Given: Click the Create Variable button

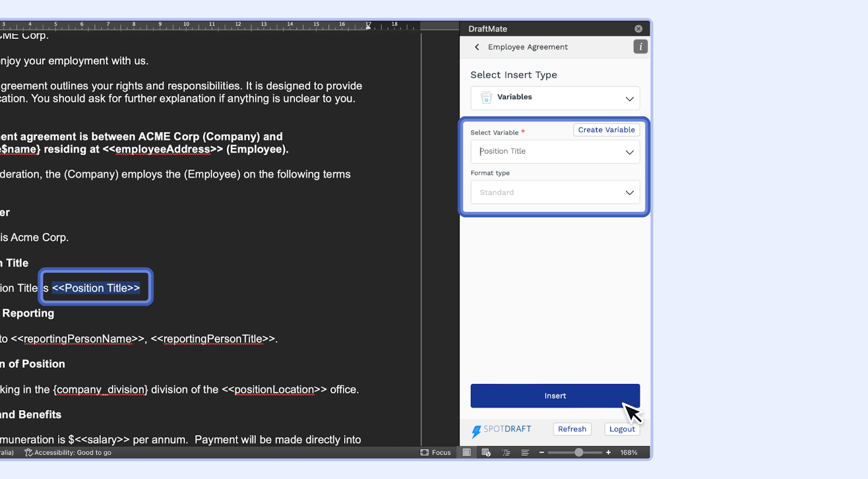Looking at the screenshot, I should pyautogui.click(x=607, y=130).
